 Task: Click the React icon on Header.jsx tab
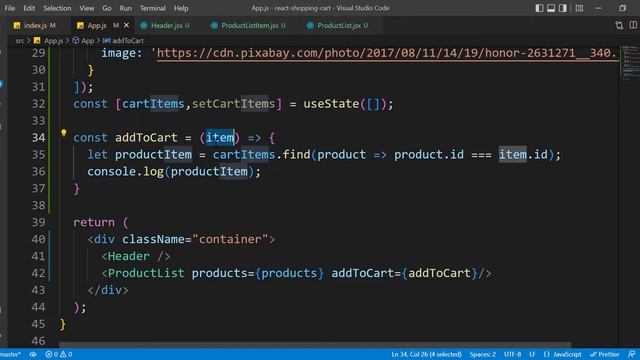(144, 26)
